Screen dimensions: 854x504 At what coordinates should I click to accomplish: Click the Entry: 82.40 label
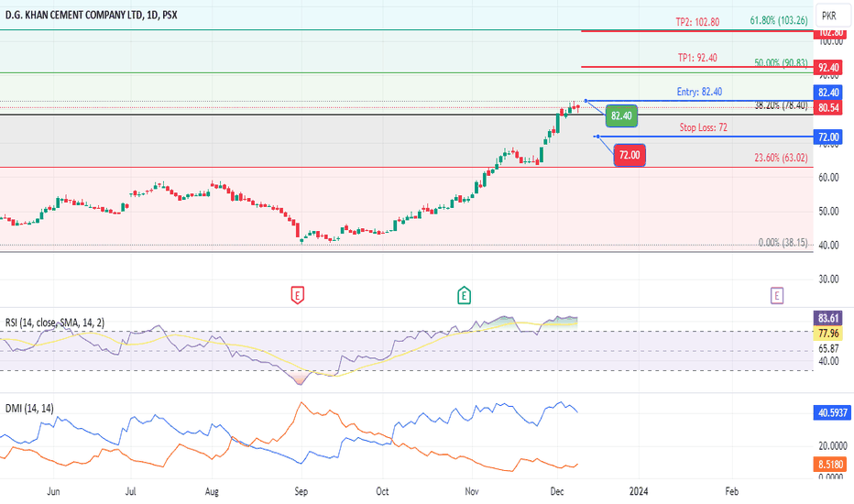coord(699,92)
